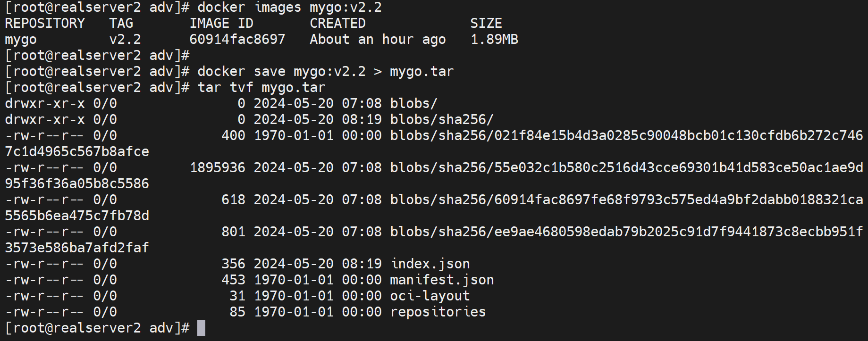Click the TAG column header
868x341 pixels.
[121, 24]
